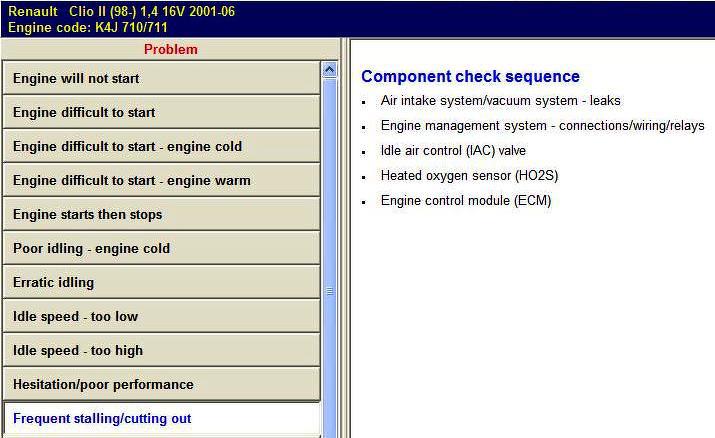Image resolution: width=715 pixels, height=438 pixels.
Task: Open 'Engine difficult to start - engine warm'
Action: 161,180
